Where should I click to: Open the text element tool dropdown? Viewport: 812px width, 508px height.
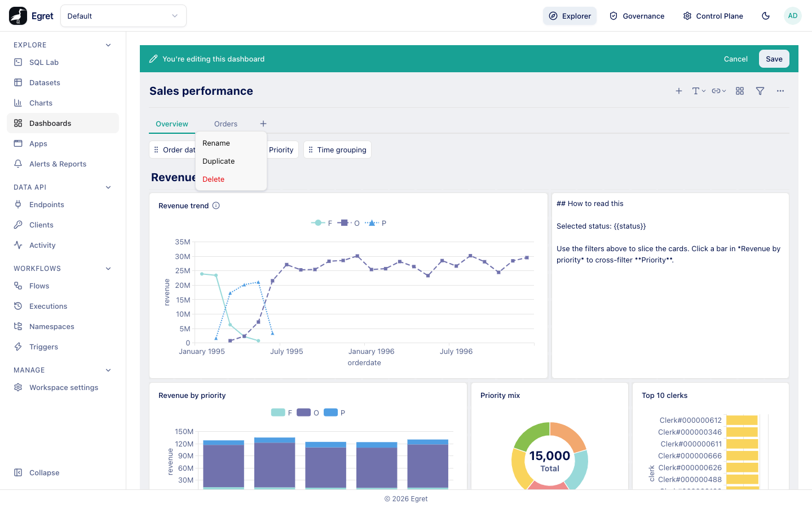(x=699, y=91)
